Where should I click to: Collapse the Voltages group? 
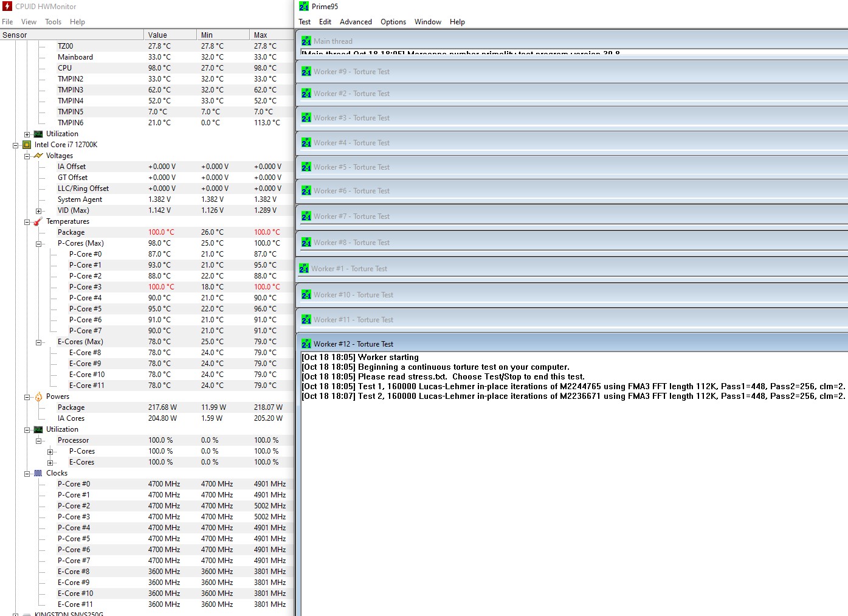pyautogui.click(x=27, y=156)
